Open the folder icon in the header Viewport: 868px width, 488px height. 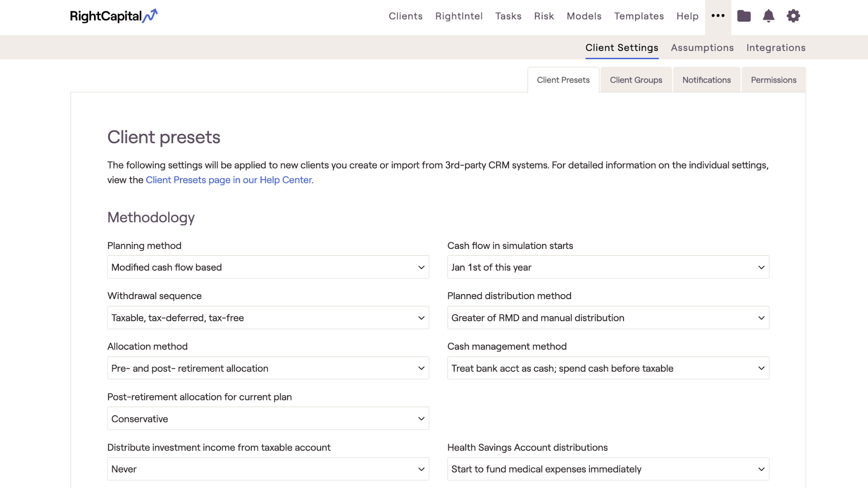point(744,16)
